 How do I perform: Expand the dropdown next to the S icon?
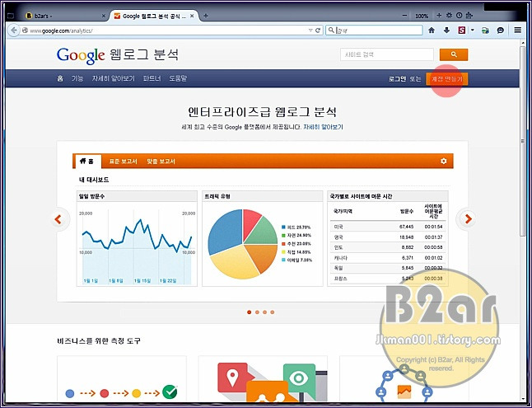pyautogui.click(x=472, y=30)
